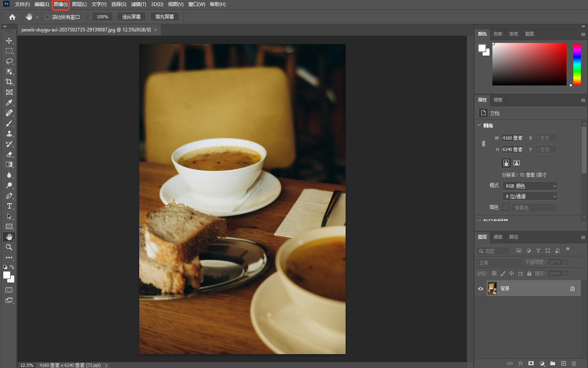588x368 pixels.
Task: Open the 图像(I) menu
Action: 60,4
